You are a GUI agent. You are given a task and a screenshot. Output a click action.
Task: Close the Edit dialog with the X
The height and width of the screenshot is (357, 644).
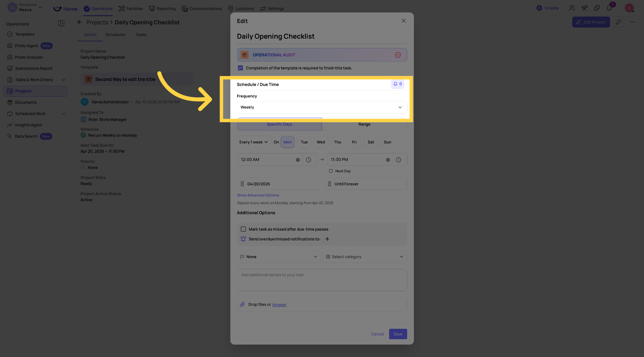tap(404, 21)
